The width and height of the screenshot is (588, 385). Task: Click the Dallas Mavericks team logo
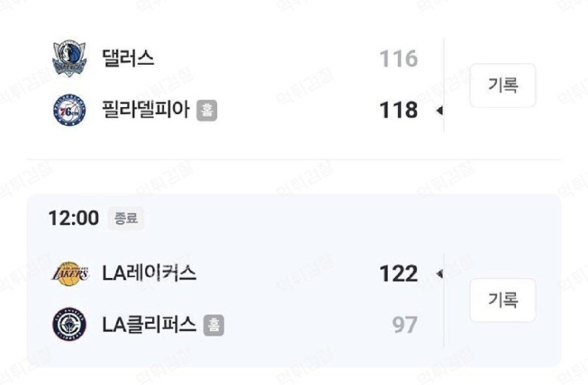pos(70,58)
